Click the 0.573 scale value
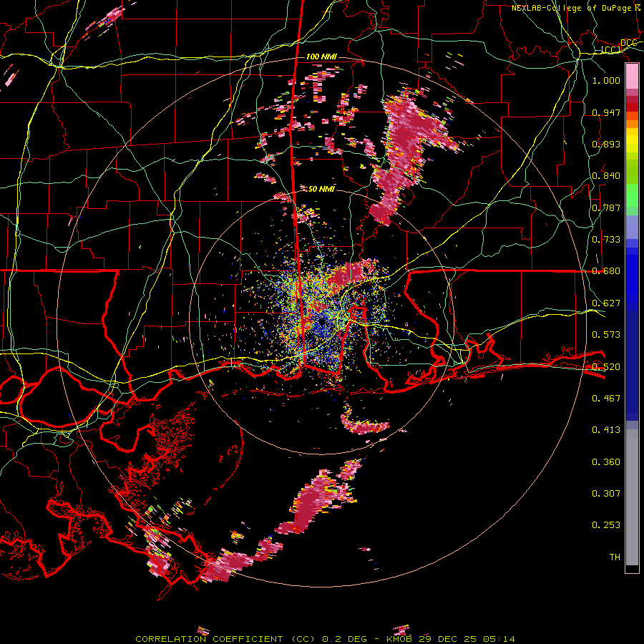This screenshot has height=644, width=644. coord(606,335)
